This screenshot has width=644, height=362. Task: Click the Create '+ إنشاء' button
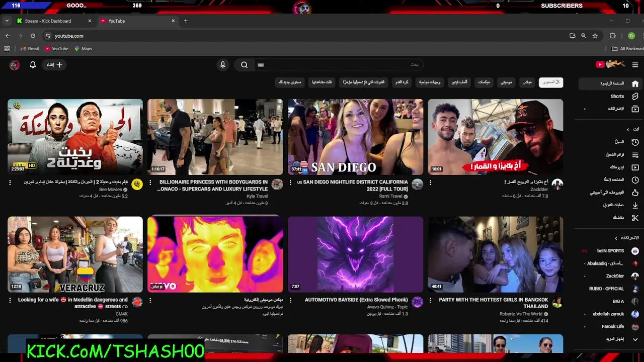click(x=55, y=65)
